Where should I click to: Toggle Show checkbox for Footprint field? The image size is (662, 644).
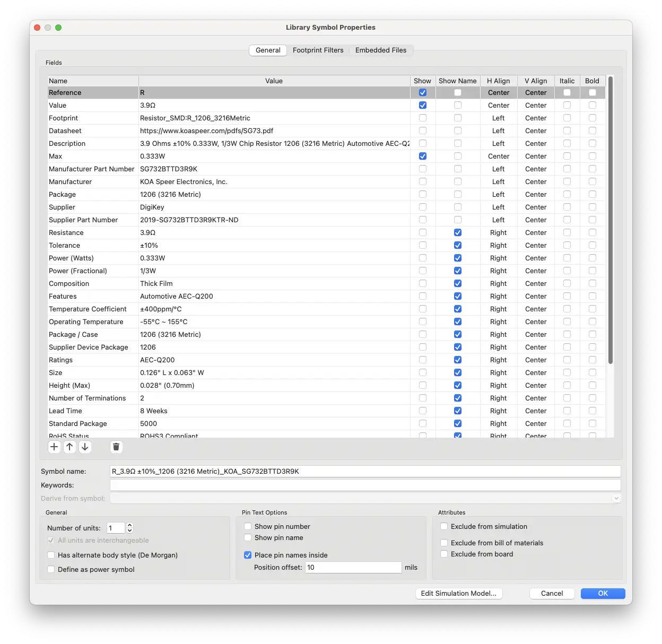[x=423, y=118]
